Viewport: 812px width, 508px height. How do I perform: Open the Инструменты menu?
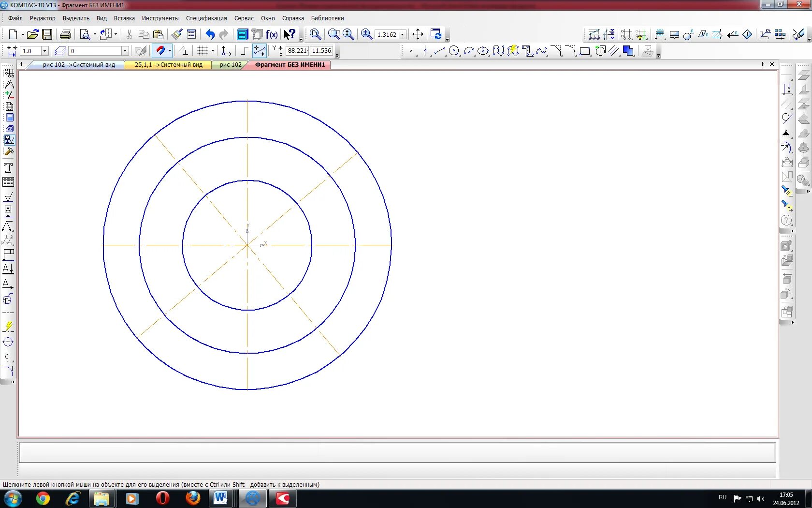coord(160,18)
